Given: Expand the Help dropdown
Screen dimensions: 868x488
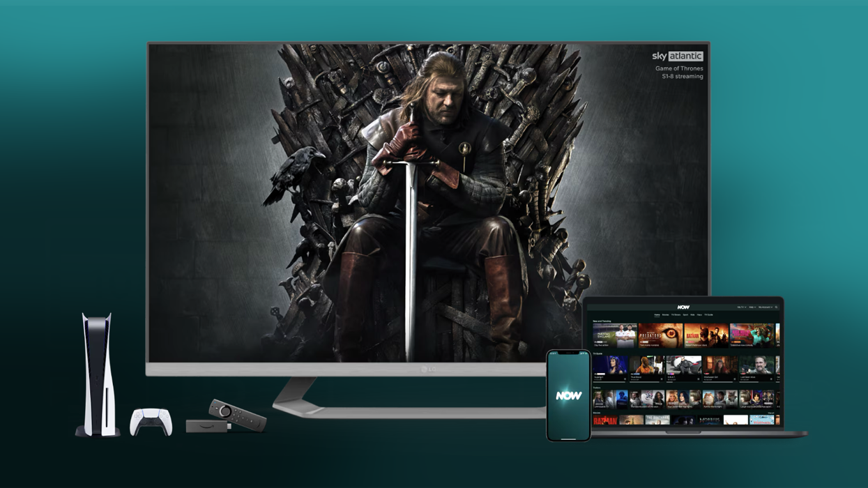Looking at the screenshot, I should tap(752, 307).
